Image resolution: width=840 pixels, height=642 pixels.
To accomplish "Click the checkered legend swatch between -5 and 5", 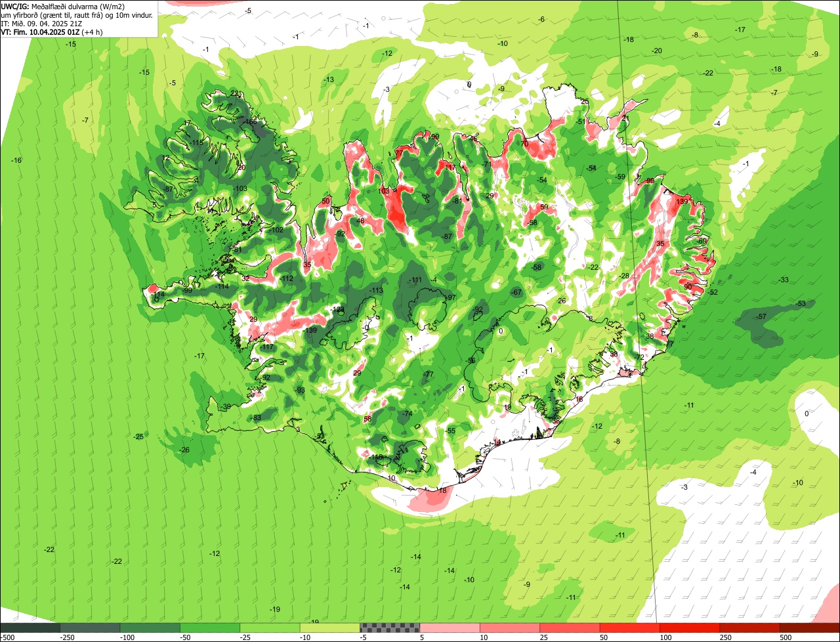I will coord(390,628).
